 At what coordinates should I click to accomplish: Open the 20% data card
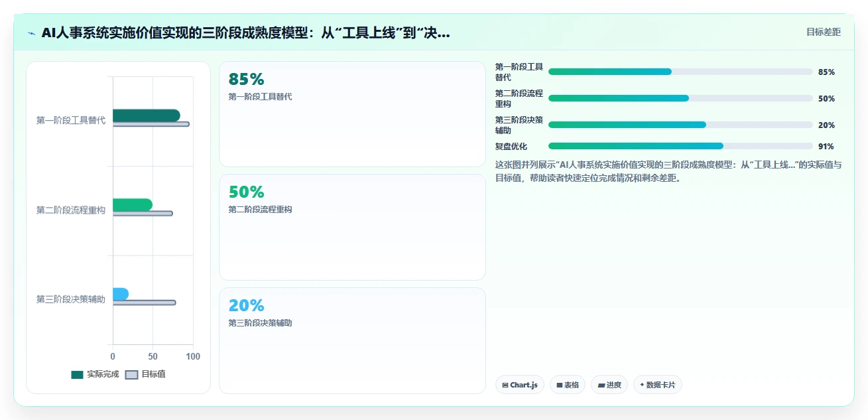point(352,340)
